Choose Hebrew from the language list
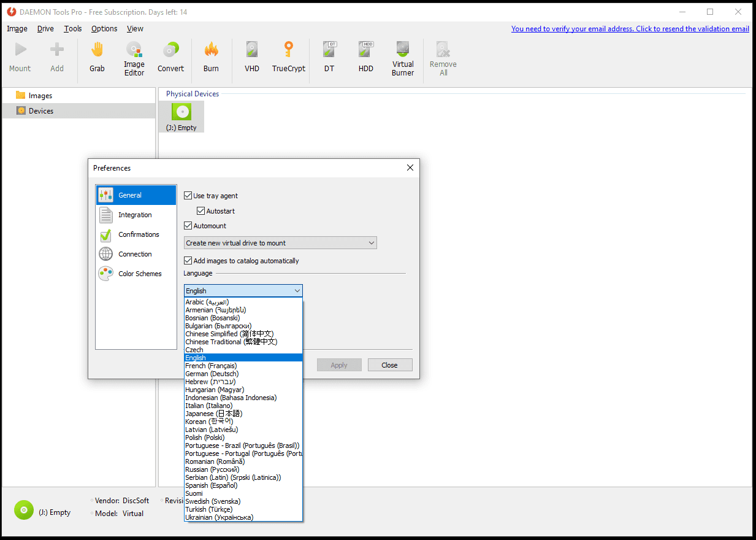The height and width of the screenshot is (540, 756). pos(243,382)
